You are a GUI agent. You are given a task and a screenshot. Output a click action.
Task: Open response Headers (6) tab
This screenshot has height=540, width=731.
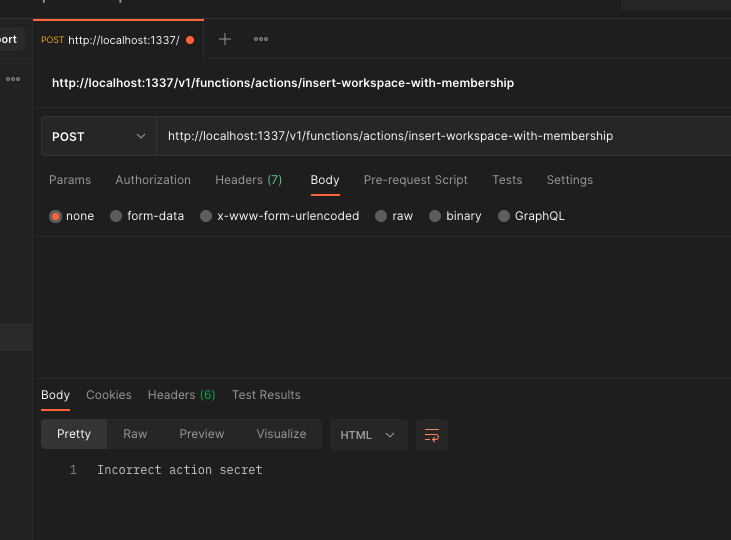(x=181, y=395)
